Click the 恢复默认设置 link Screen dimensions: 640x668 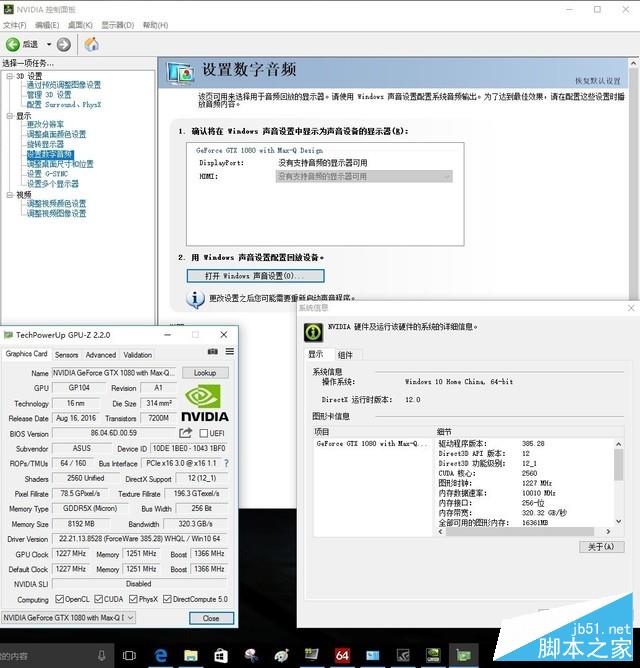coord(598,81)
